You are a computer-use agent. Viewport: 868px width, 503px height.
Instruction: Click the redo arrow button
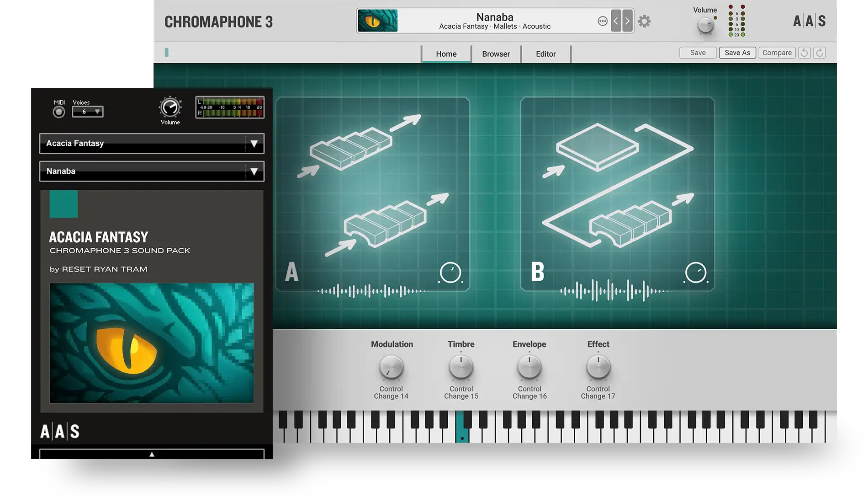pos(820,53)
